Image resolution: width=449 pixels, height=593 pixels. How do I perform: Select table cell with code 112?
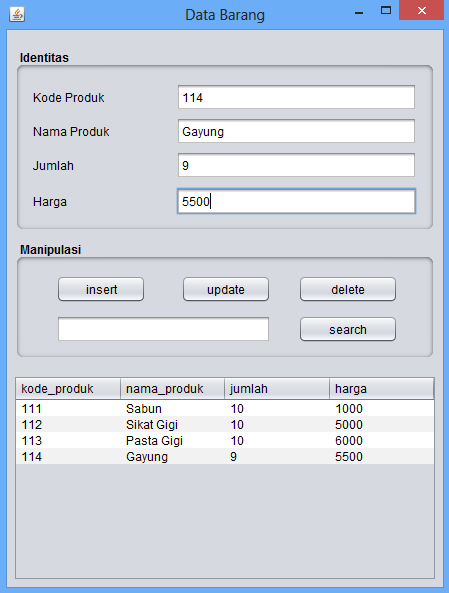(x=68, y=424)
